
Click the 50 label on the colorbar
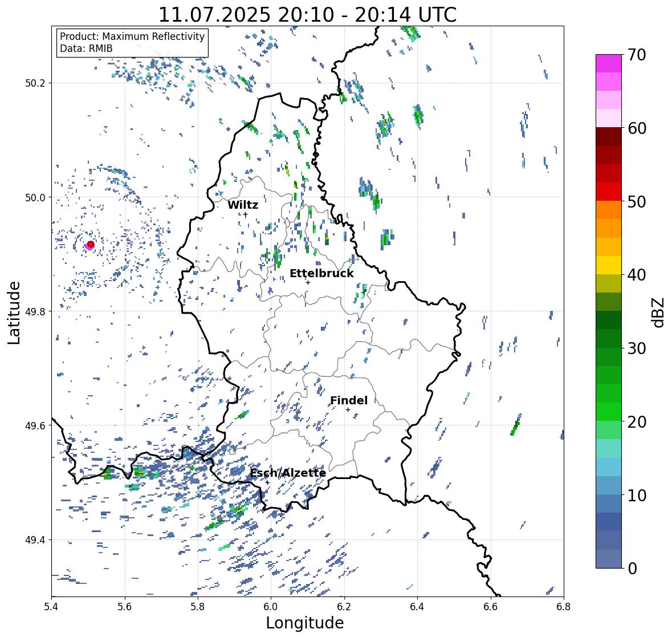[x=637, y=201]
